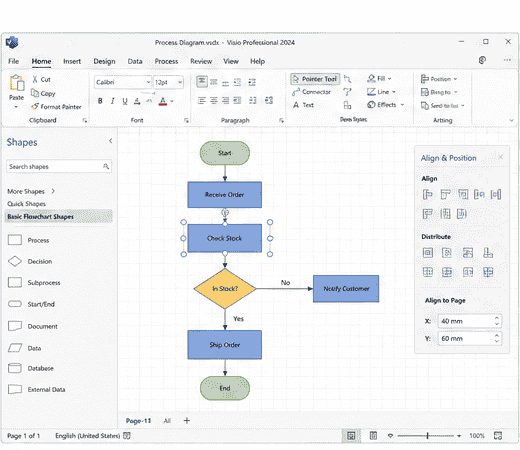Click the Copy icon

coord(35,93)
